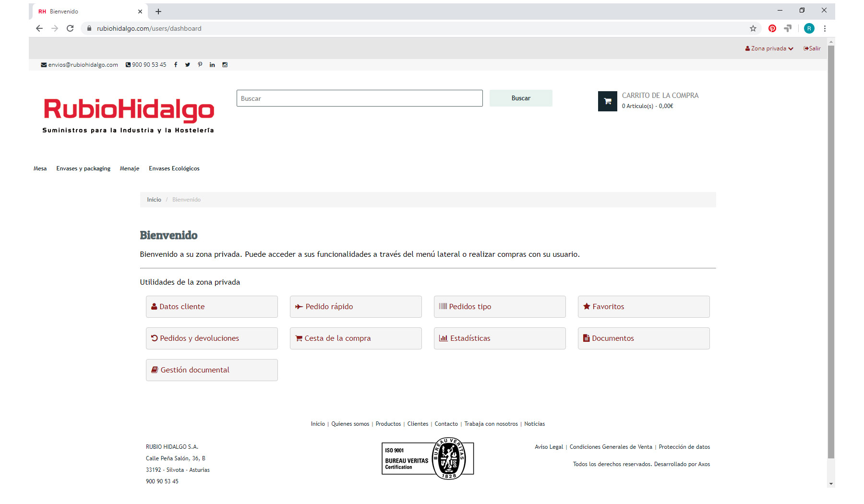This screenshot has width=864, height=504.
Task: Open Pedidos y devoluciones utility
Action: coord(212,338)
